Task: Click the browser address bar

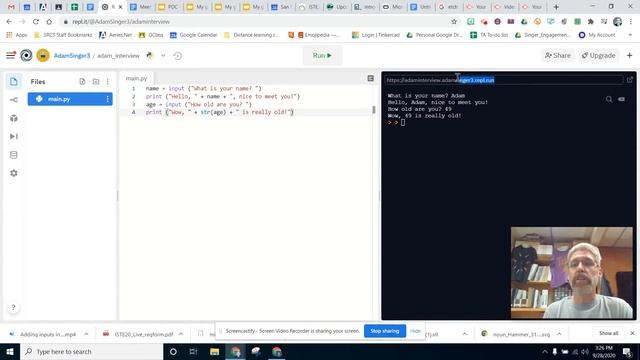Action: [x=253, y=22]
